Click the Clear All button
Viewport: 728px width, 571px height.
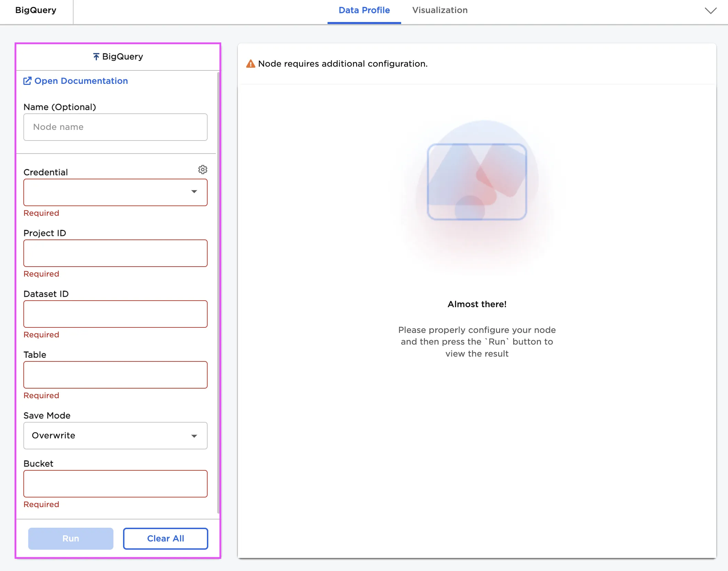(x=165, y=538)
